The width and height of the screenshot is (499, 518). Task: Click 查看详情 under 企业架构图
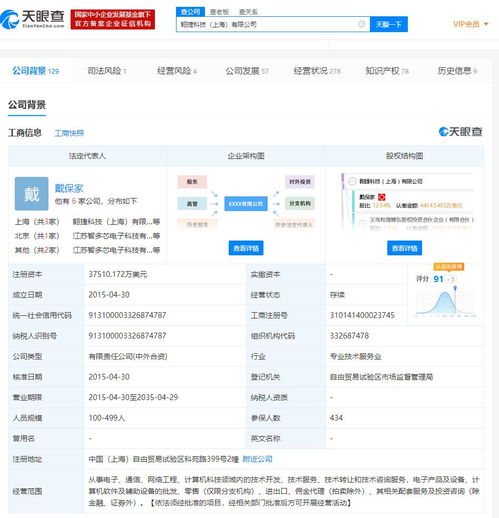246,248
